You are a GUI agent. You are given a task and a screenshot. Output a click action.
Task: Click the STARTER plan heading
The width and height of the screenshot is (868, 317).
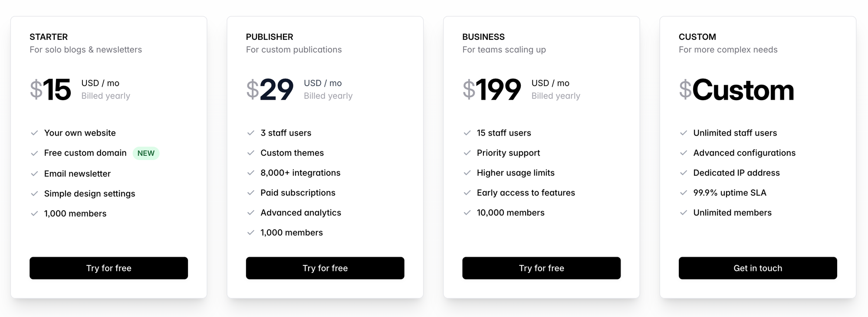pos(49,37)
